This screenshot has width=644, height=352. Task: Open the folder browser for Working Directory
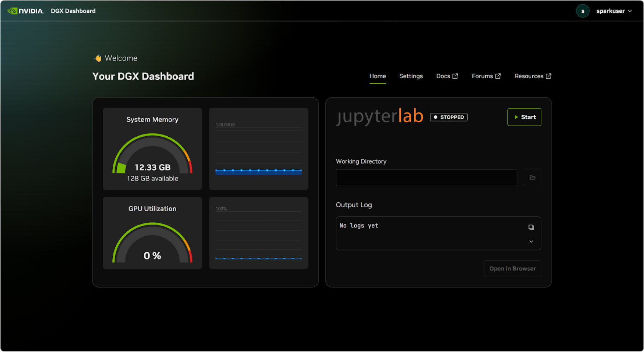tap(532, 178)
